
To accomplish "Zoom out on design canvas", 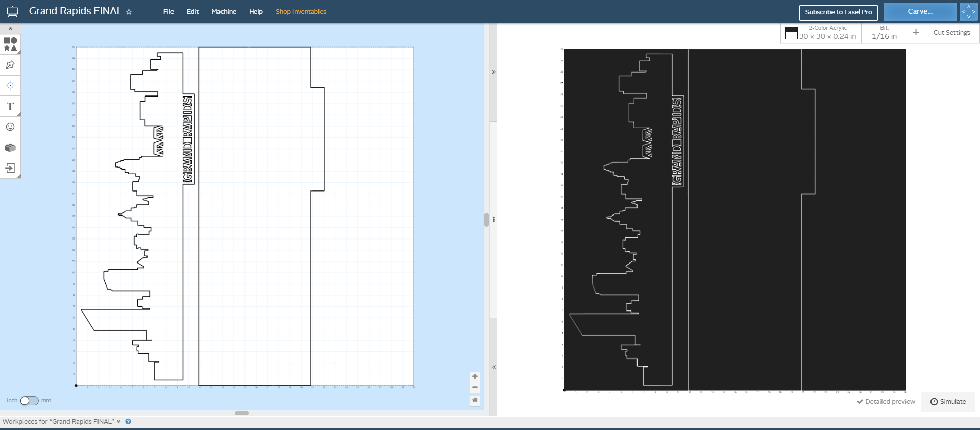I will click(x=475, y=387).
